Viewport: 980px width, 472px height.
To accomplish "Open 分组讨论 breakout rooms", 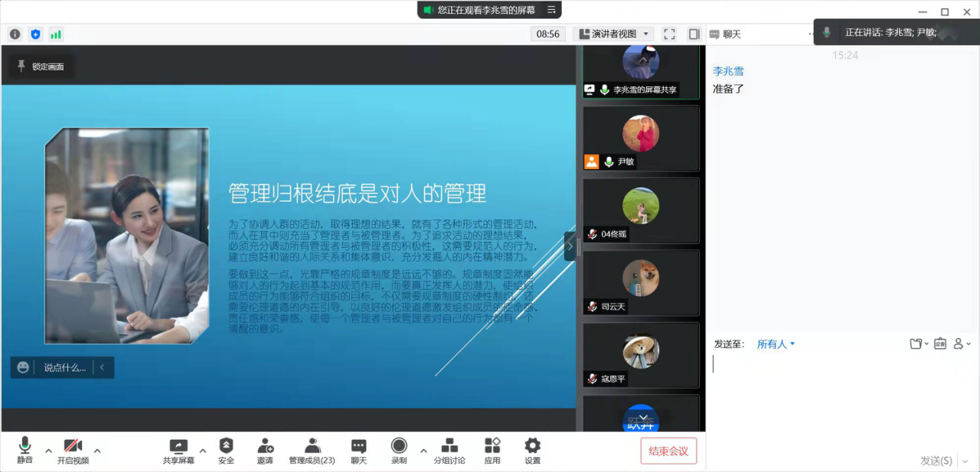I will coord(449,451).
